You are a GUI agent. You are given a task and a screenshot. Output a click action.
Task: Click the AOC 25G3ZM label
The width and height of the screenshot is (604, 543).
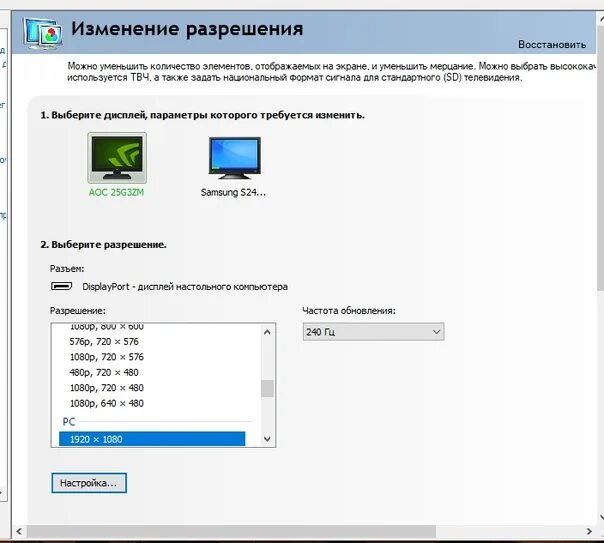pyautogui.click(x=116, y=192)
